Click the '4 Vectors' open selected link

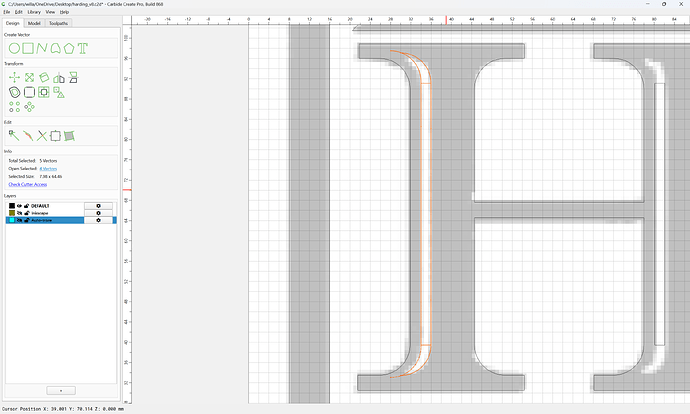(x=48, y=169)
